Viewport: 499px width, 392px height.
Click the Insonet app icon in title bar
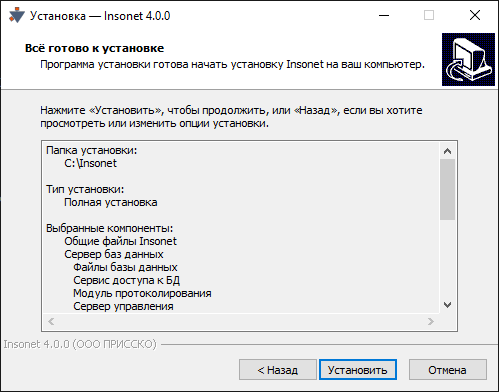[17, 16]
